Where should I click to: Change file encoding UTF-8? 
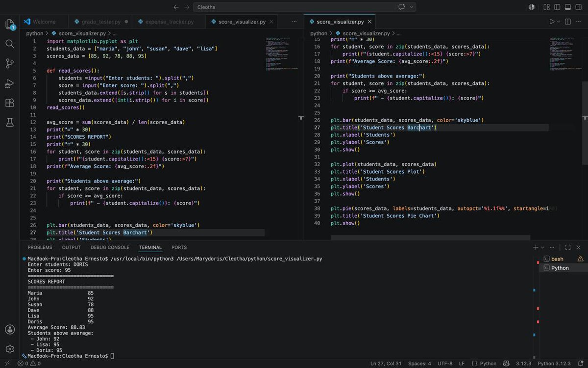pos(445,364)
